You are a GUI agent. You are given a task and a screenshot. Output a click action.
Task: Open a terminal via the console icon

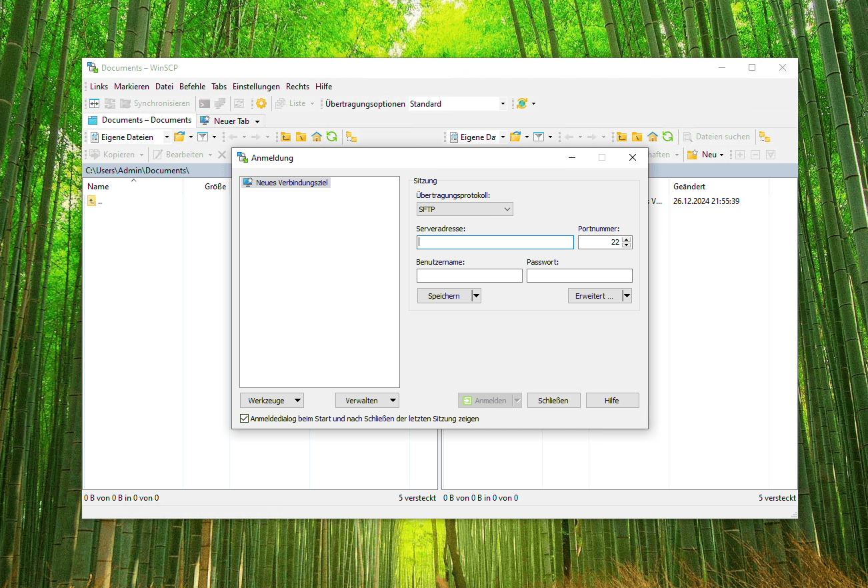coord(204,103)
